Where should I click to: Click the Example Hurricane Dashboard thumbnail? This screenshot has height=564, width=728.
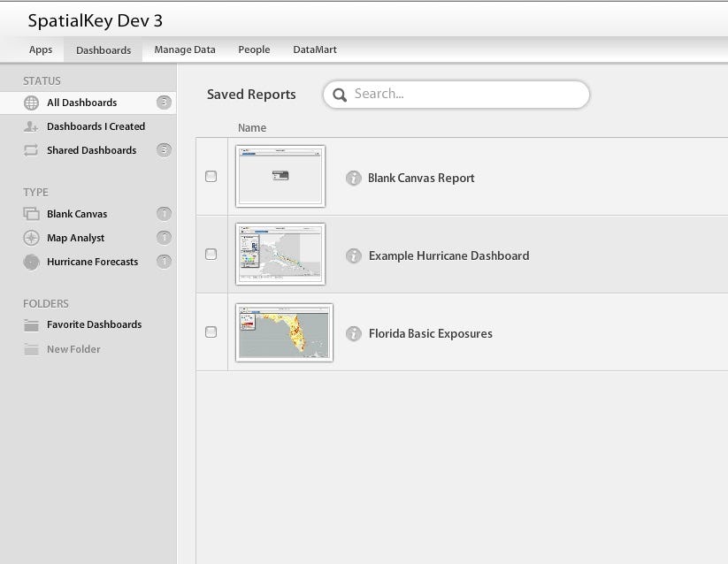pos(280,255)
